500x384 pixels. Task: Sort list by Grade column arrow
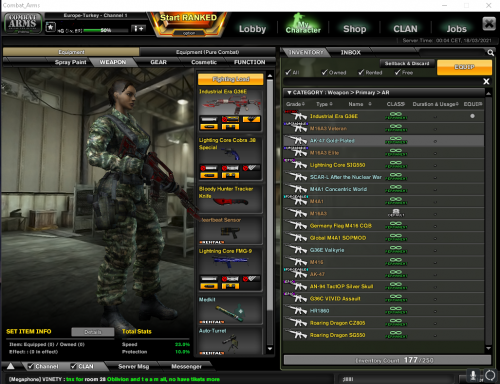click(303, 104)
